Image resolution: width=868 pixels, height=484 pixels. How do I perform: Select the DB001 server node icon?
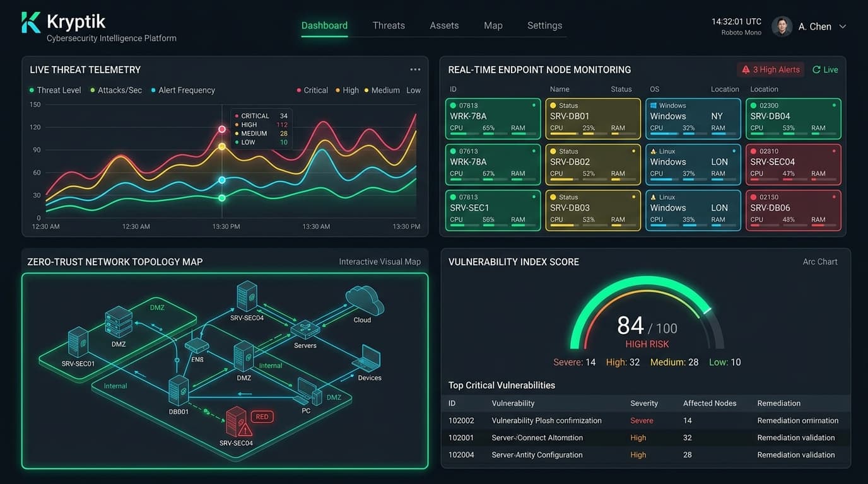179,390
